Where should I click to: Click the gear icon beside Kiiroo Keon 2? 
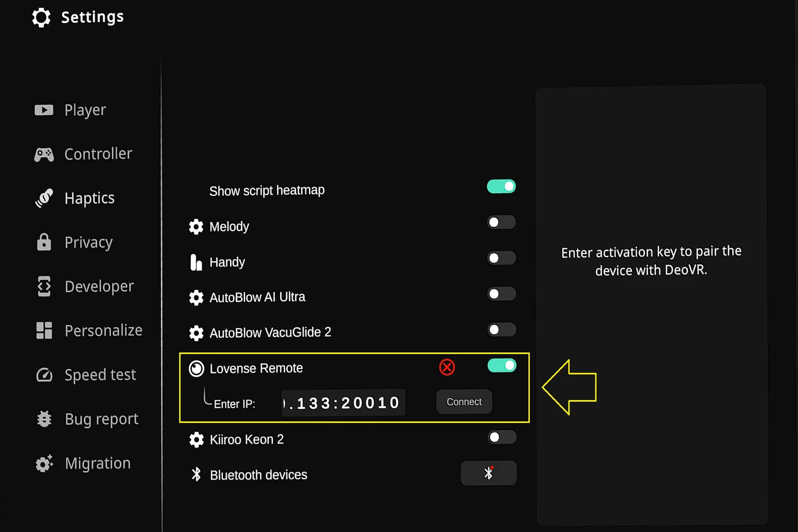(196, 440)
